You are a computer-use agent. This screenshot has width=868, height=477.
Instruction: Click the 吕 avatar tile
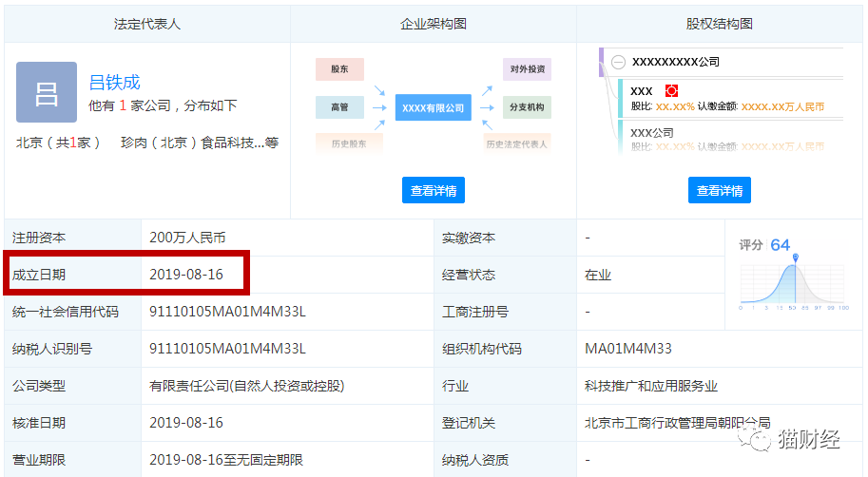tap(47, 92)
